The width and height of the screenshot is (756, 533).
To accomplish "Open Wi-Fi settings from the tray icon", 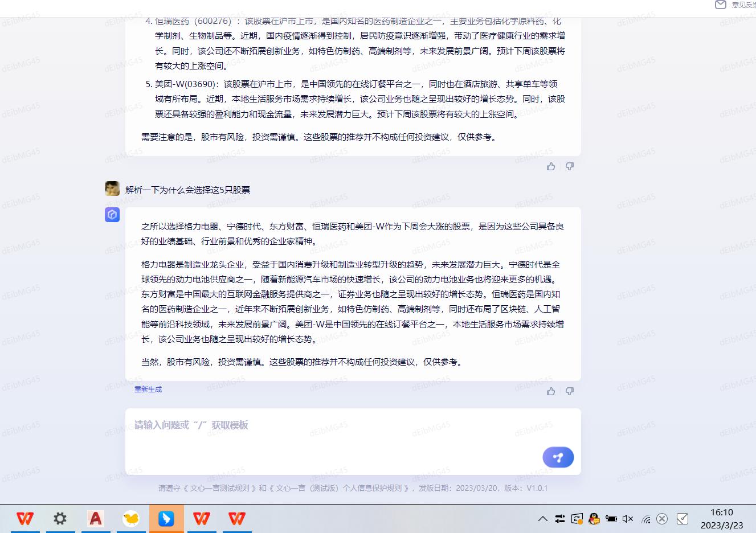I will [645, 519].
